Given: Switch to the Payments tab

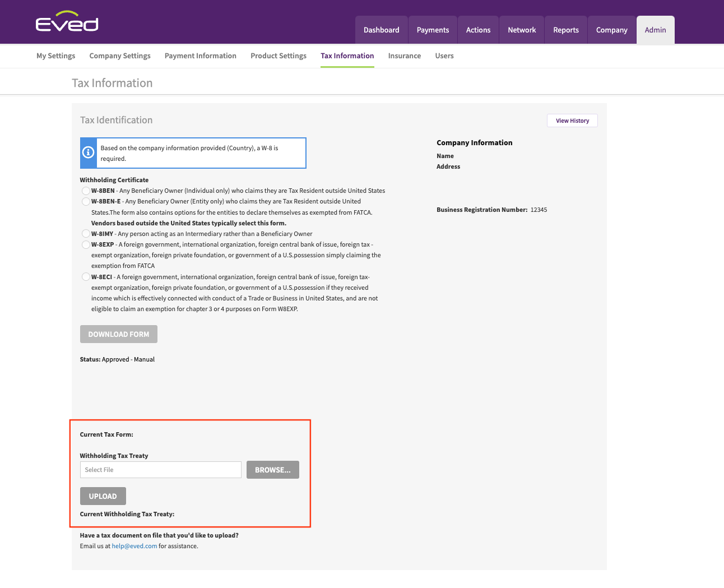Looking at the screenshot, I should 433,30.
